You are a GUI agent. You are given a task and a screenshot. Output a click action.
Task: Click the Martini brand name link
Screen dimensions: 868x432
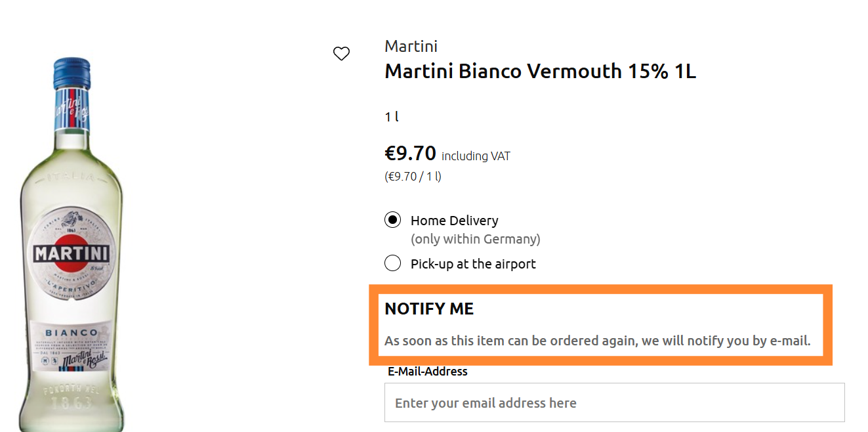[x=411, y=46]
